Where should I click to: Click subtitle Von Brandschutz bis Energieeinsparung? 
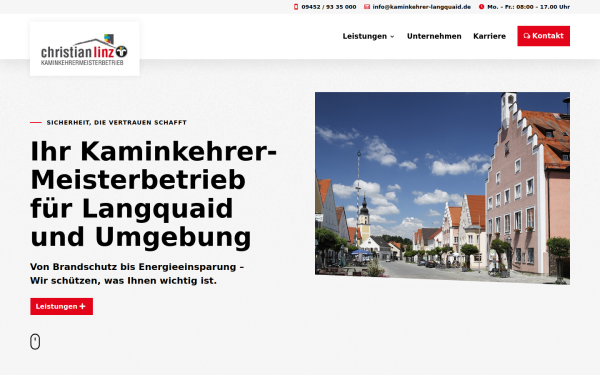137,274
